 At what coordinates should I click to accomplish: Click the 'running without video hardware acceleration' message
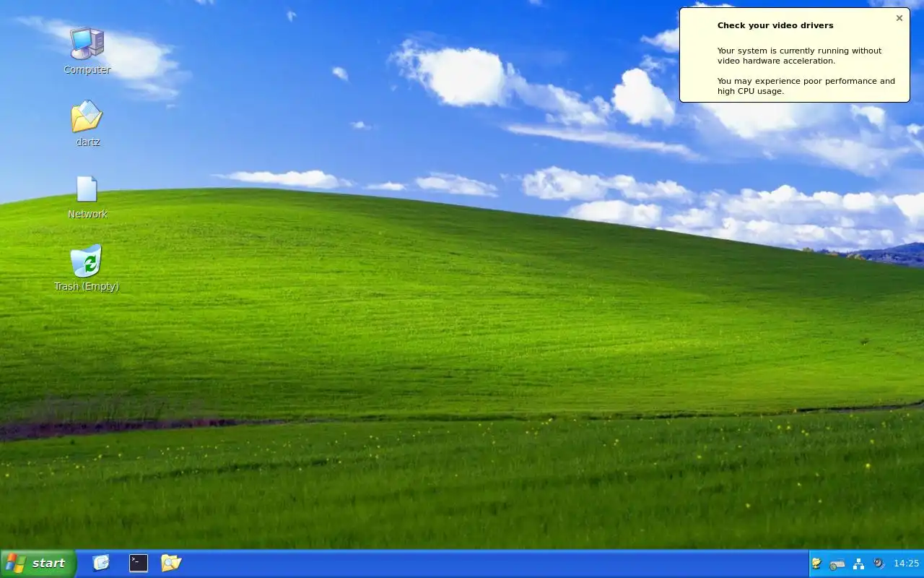coord(799,56)
